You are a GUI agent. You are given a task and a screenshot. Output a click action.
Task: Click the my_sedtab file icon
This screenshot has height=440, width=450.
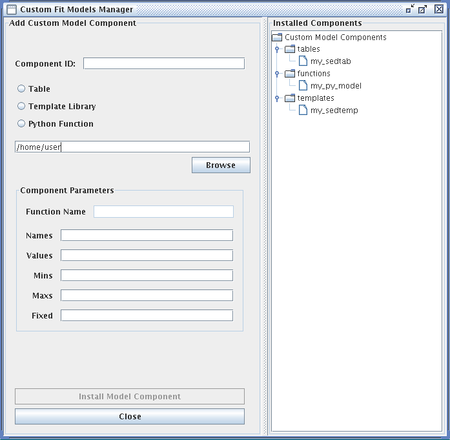303,61
